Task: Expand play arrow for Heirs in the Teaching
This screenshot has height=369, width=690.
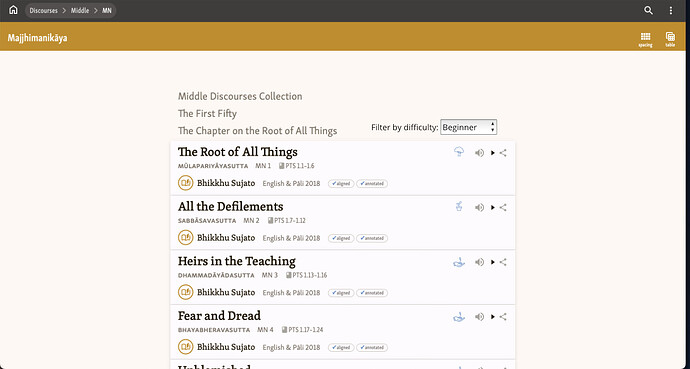Action: click(x=493, y=262)
